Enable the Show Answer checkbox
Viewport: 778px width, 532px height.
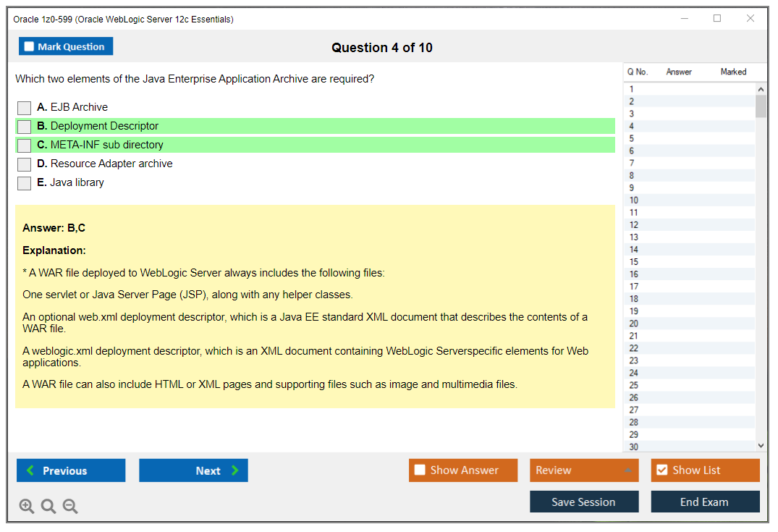click(419, 470)
